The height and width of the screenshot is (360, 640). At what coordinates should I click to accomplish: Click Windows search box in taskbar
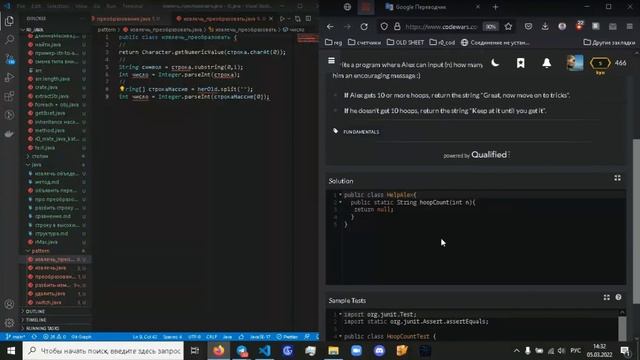[103, 351]
